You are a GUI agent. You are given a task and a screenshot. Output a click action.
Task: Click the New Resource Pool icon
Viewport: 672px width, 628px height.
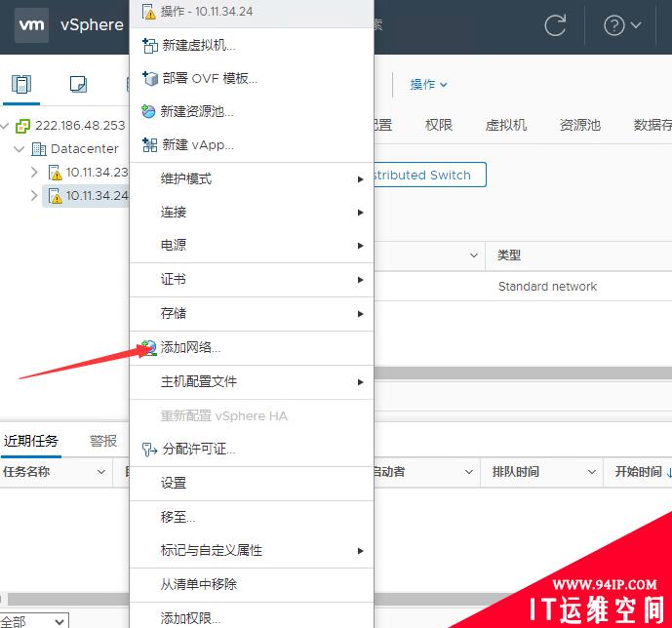[x=148, y=111]
